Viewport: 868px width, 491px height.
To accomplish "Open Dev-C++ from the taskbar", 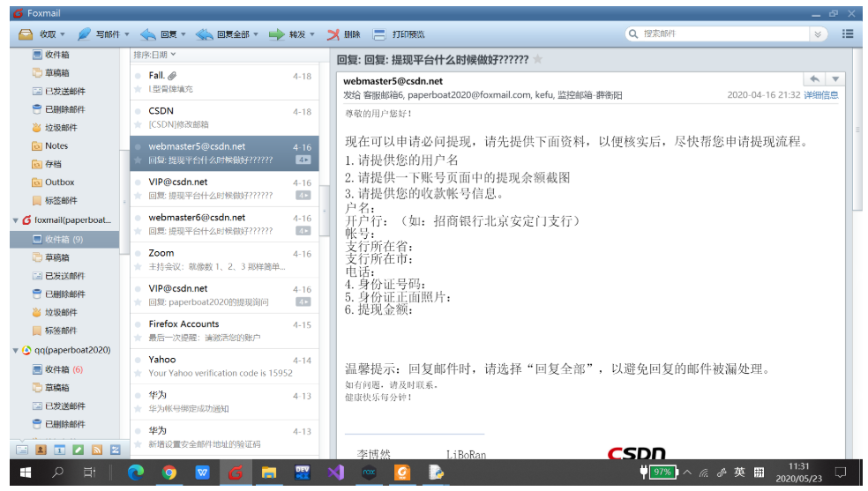I will 303,472.
